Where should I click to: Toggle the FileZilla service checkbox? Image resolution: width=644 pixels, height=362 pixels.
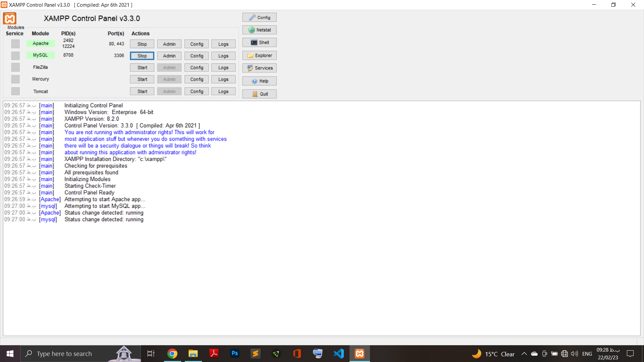(15, 67)
